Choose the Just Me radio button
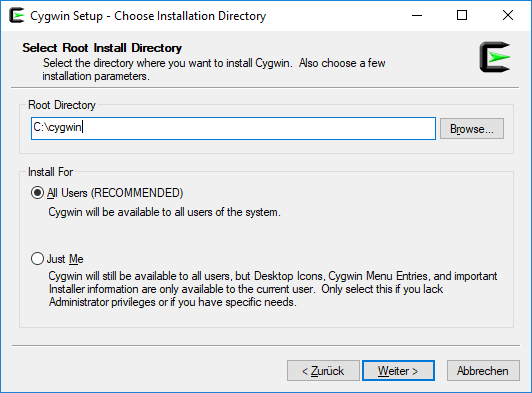 [x=37, y=259]
